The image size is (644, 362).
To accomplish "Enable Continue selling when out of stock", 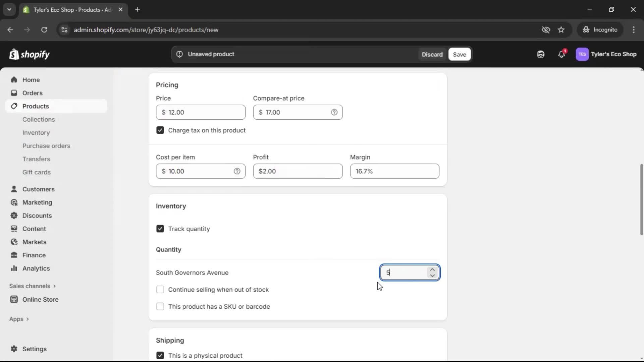I will click(x=160, y=289).
